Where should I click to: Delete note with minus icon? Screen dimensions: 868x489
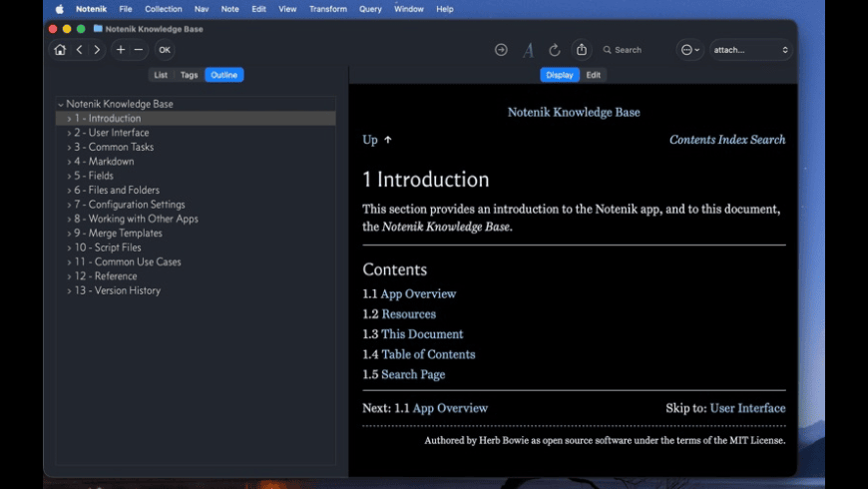pyautogui.click(x=139, y=50)
